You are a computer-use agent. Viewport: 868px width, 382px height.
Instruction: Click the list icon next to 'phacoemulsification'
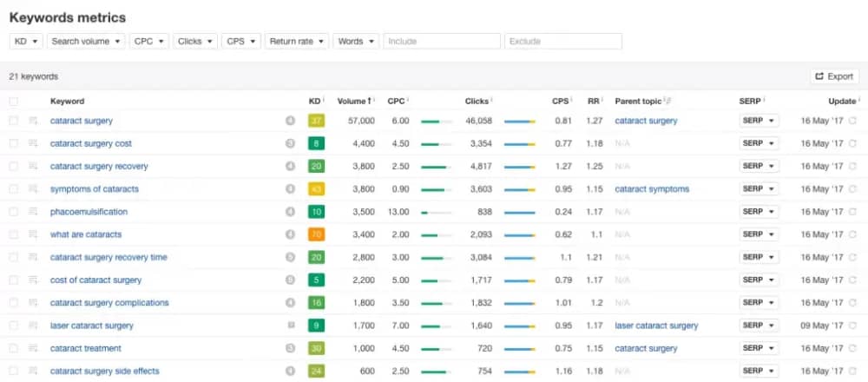point(34,212)
